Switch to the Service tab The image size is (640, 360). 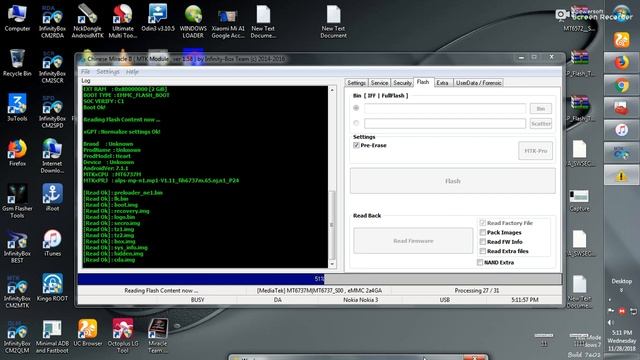pyautogui.click(x=379, y=83)
